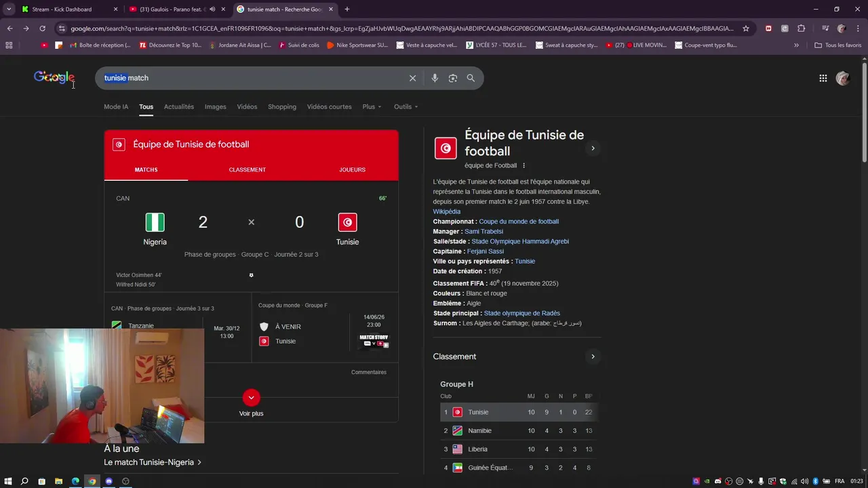Viewport: 868px width, 488px height.
Task: Select the 'MATCHS' tab in the team card
Action: click(146, 169)
